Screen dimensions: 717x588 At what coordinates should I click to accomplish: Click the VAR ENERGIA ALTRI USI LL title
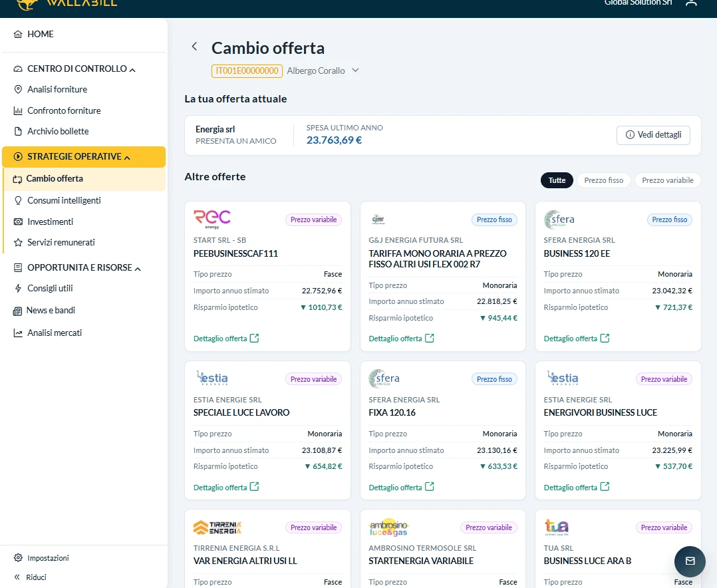pos(245,561)
